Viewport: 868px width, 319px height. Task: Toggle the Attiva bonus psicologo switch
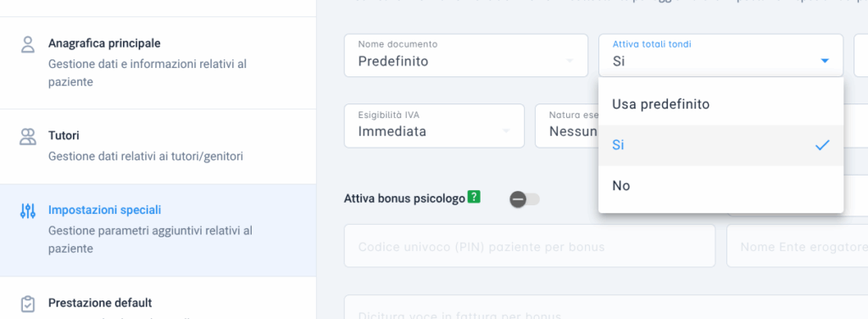[524, 199]
